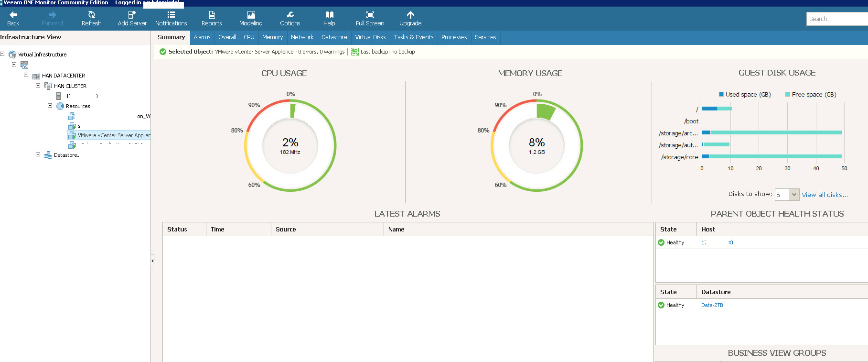
Task: Click the Back navigation arrow icon
Action: tap(13, 15)
